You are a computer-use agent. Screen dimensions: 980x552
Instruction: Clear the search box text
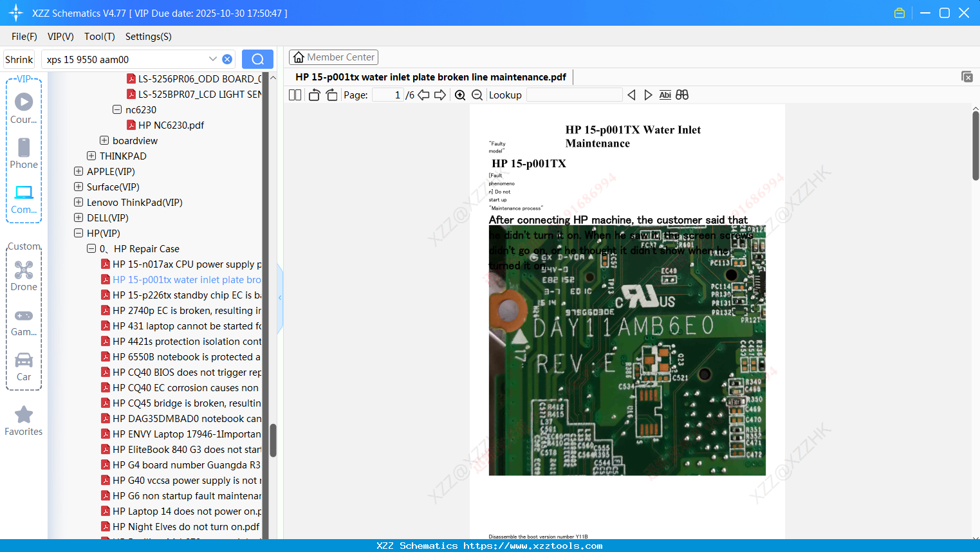click(227, 59)
